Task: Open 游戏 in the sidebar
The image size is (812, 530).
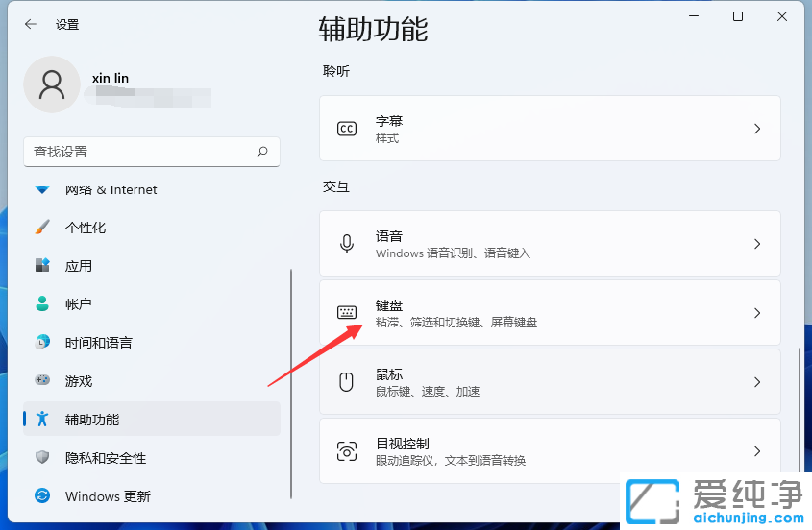Action: point(152,380)
